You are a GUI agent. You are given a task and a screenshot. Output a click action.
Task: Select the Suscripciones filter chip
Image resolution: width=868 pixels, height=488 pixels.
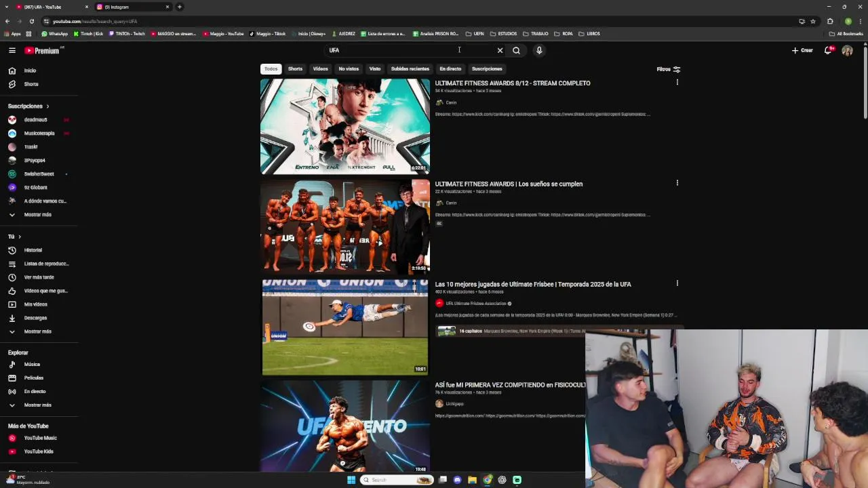(487, 68)
